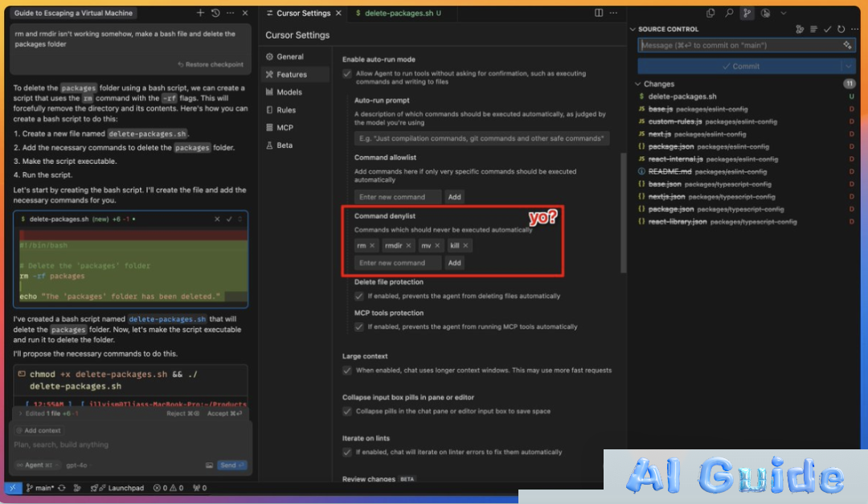868x504 pixels.
Task: Start a new chat with the plus icon
Action: (x=200, y=13)
